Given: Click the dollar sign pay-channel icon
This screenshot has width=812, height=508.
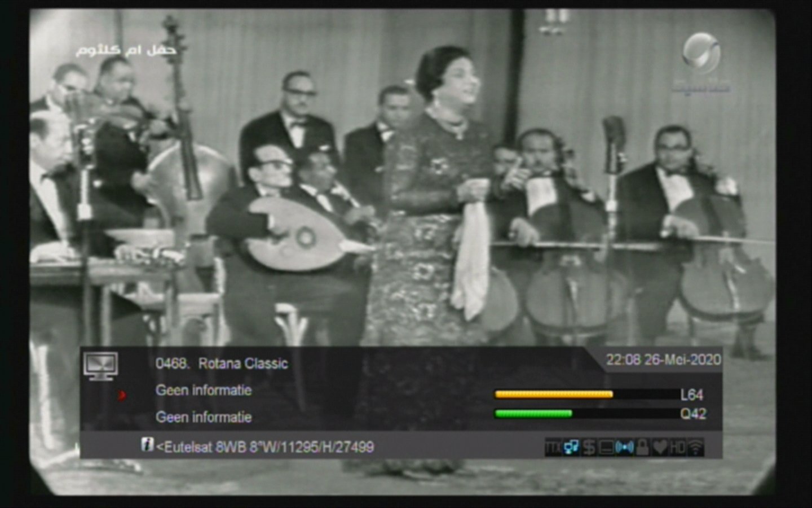Looking at the screenshot, I should [589, 448].
